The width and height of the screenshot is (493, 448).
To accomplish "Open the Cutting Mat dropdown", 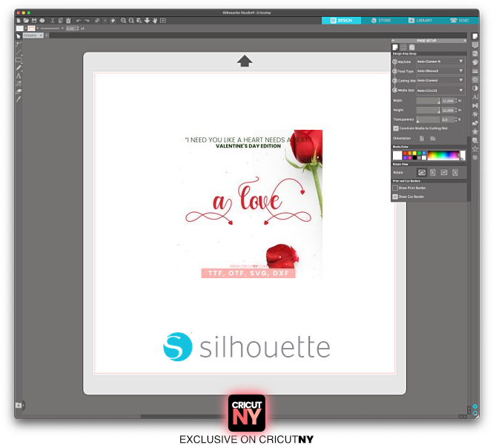I will click(440, 80).
